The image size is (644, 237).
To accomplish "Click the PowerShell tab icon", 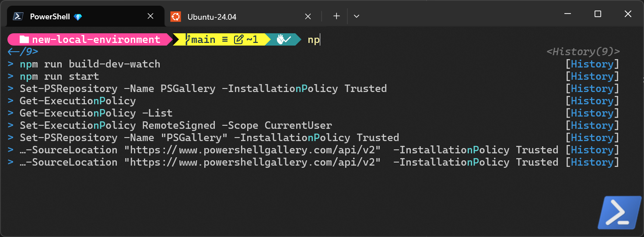I will [18, 17].
